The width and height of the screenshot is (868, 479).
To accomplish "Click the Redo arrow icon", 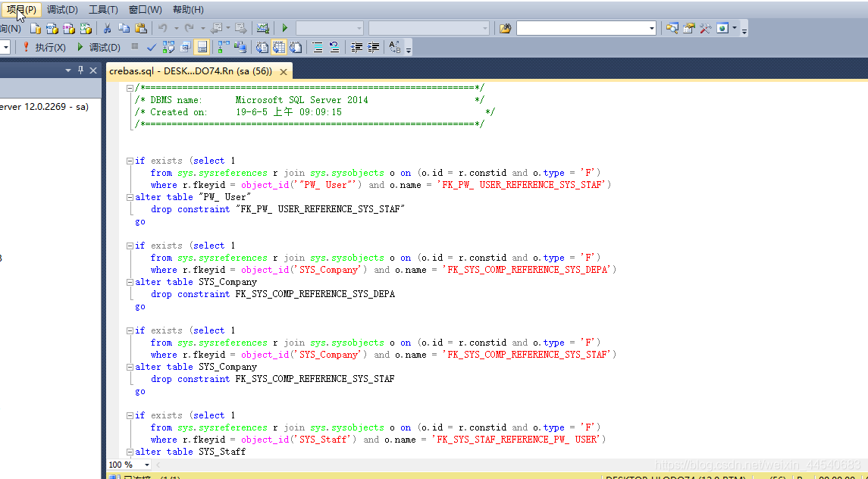I will tap(190, 28).
